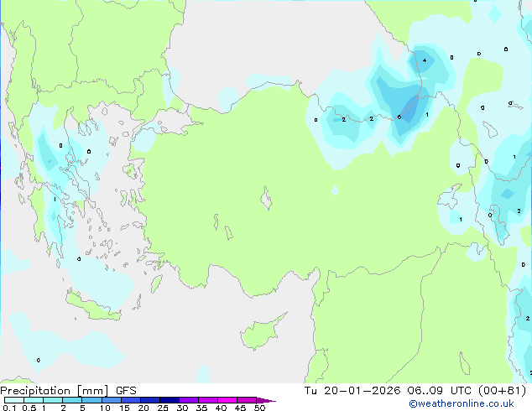532x411 pixels.
Task: Click the date 'Tu 20-01-2026'
Action: 352,391
